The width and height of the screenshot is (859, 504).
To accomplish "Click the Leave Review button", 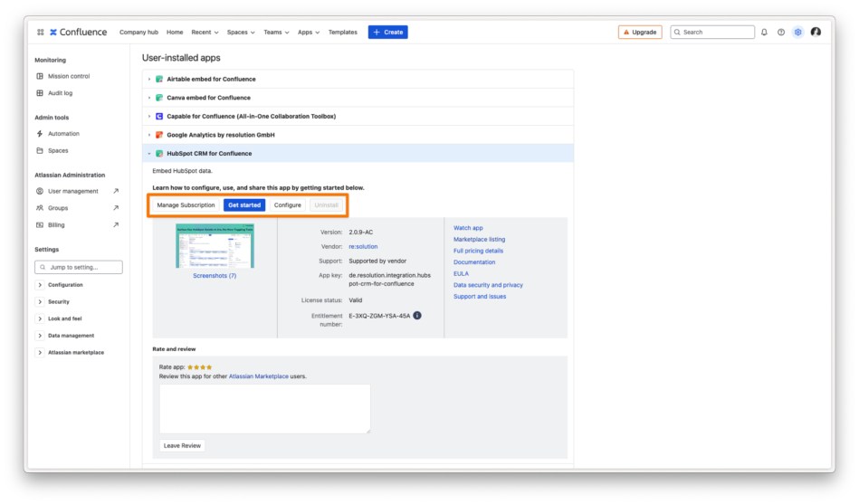I will [x=182, y=445].
